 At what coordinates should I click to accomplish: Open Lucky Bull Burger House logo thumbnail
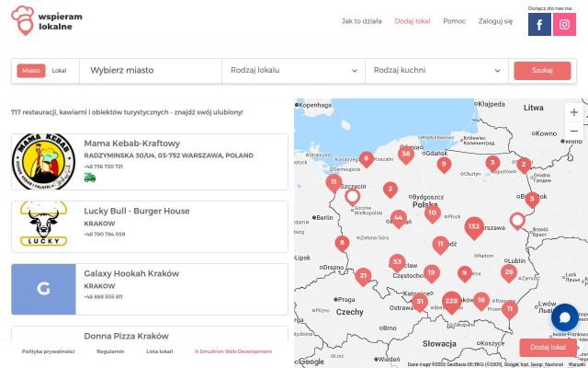point(43,224)
